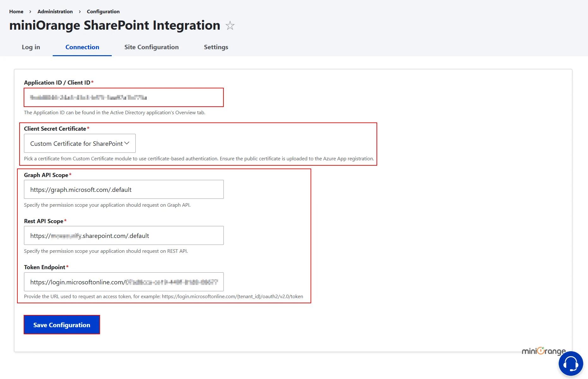This screenshot has height=379, width=588.
Task: Open the Custom Certificate for SharePoint dropdown
Action: click(x=80, y=143)
